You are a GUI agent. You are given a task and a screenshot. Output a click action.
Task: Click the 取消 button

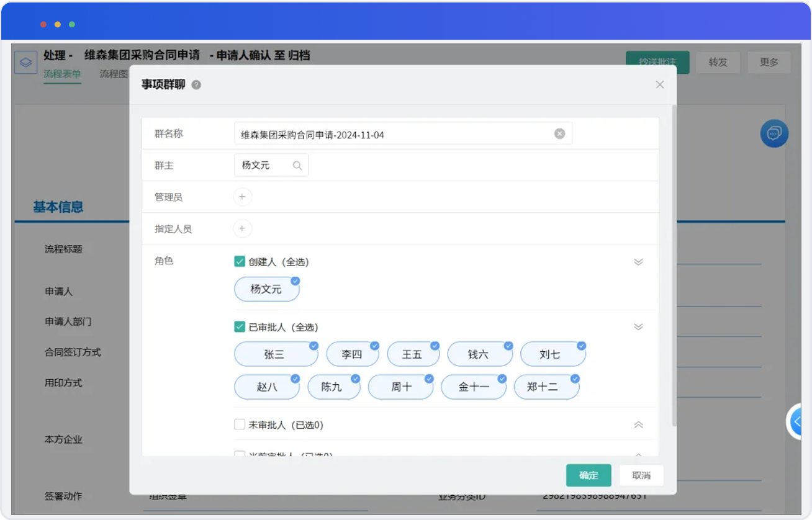tap(641, 475)
